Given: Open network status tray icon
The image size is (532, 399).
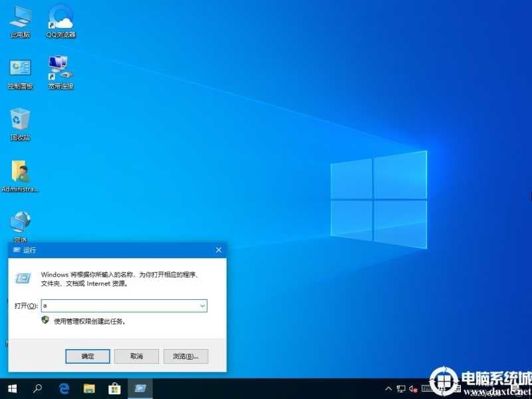Looking at the screenshot, I should (402, 389).
